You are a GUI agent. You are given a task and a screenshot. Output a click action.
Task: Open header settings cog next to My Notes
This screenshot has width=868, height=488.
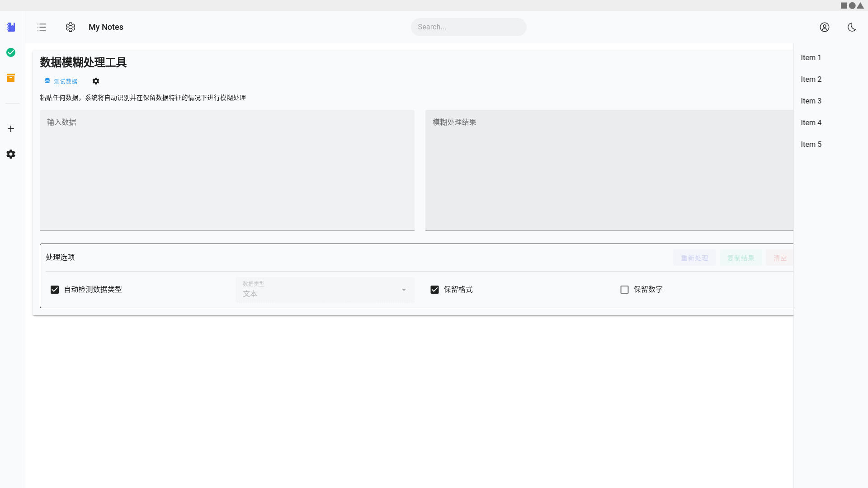coord(71,27)
